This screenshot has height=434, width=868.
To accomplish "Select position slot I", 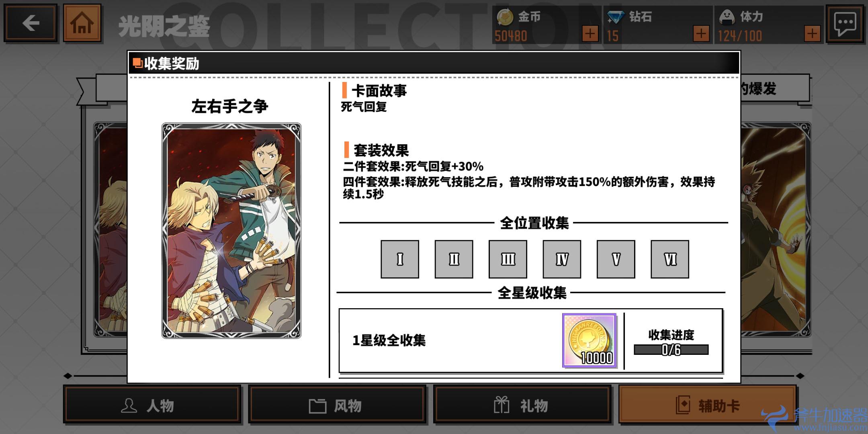I will (400, 259).
